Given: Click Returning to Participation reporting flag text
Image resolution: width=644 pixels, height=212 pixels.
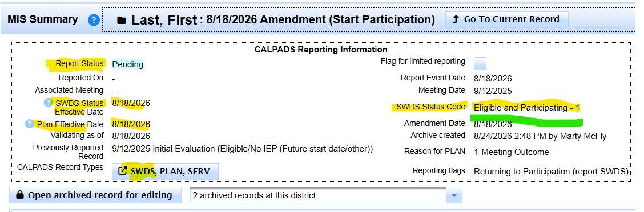Looking at the screenshot, I should point(551,172).
